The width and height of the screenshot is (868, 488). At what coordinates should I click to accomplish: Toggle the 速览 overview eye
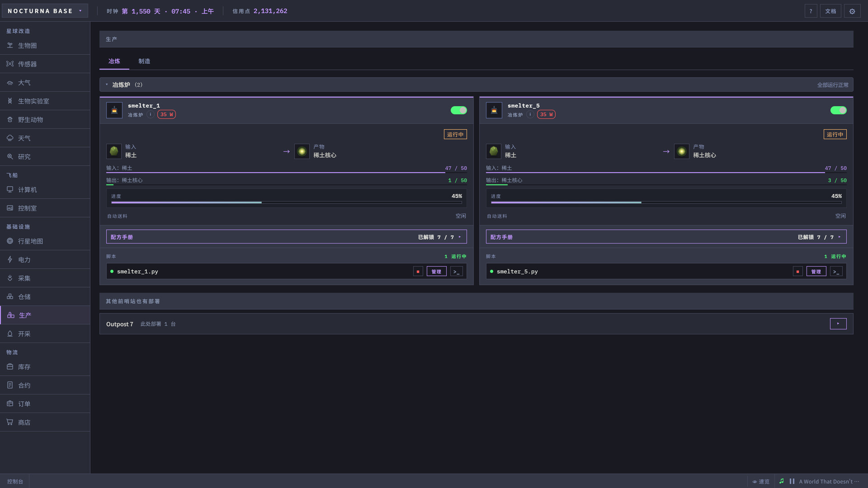(x=761, y=482)
